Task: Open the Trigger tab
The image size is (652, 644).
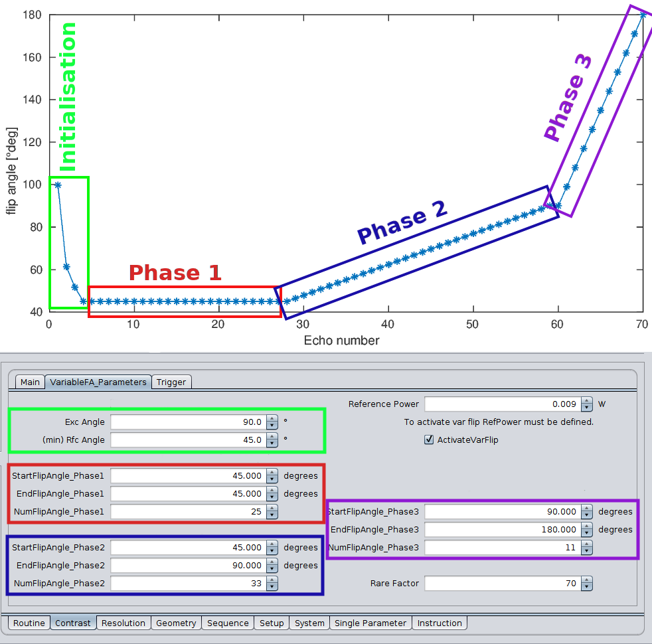Action: coord(172,382)
